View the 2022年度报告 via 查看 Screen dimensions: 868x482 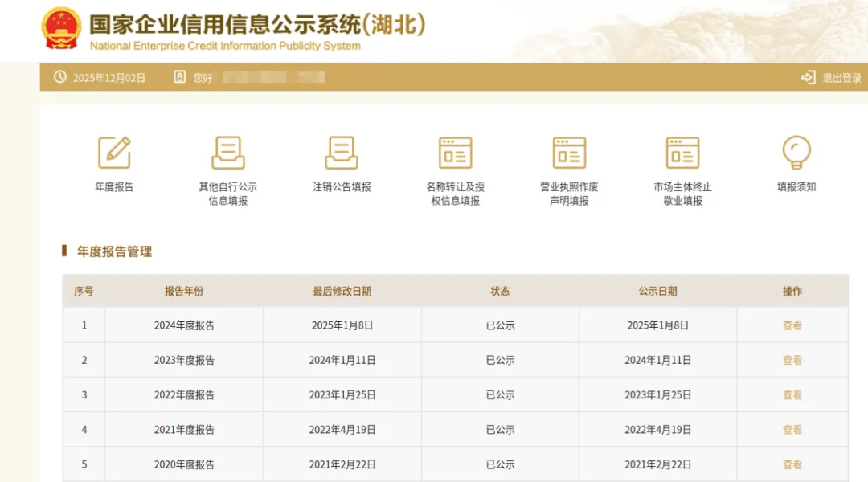[x=792, y=395]
